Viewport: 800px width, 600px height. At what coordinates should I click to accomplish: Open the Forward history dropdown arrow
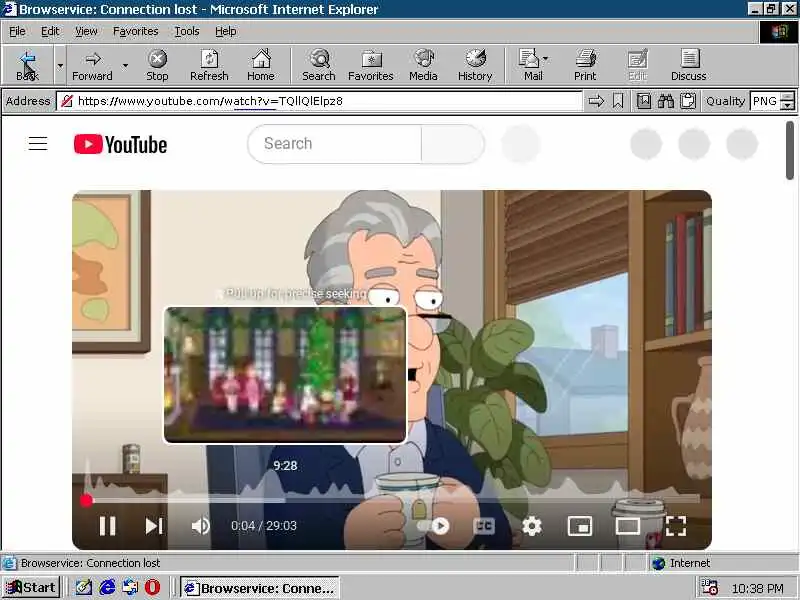pos(126,65)
